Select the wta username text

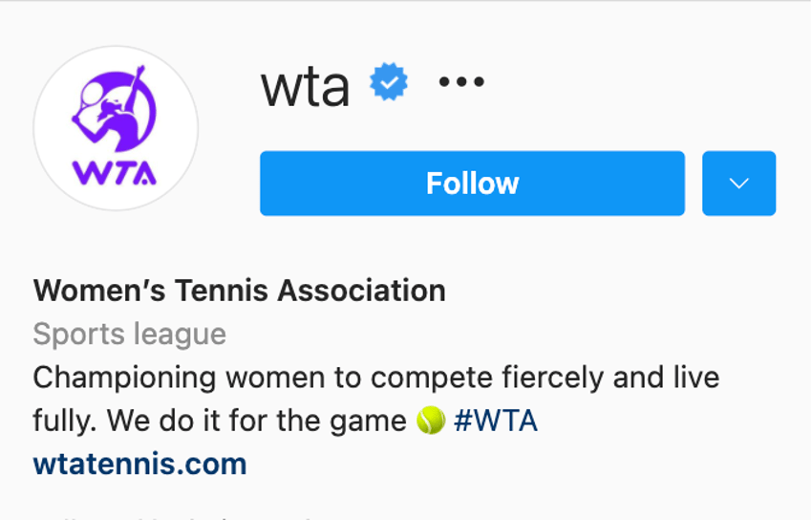(x=306, y=86)
